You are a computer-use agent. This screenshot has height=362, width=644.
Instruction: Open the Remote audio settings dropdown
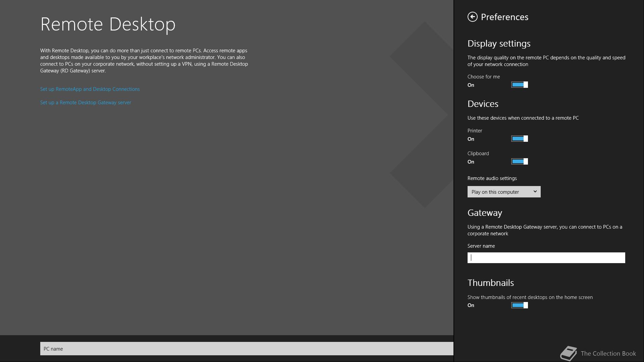pos(504,192)
